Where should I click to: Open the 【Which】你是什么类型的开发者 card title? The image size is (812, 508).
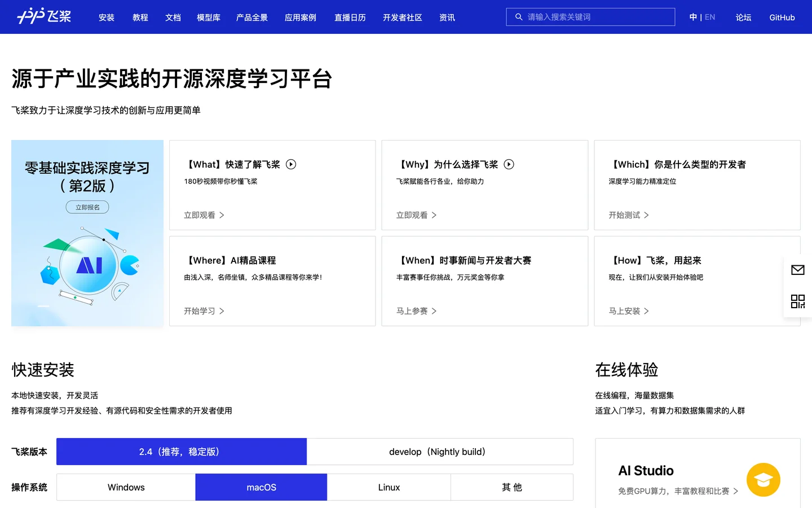click(677, 164)
